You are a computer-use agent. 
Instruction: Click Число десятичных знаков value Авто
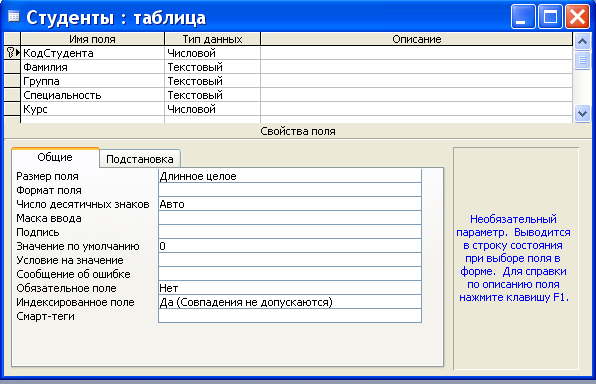[x=290, y=204]
